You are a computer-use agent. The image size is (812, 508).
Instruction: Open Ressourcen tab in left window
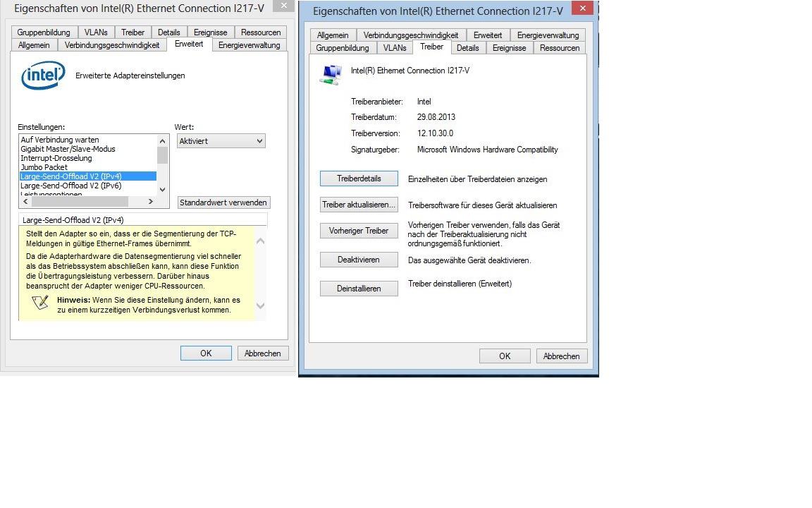[x=261, y=32]
